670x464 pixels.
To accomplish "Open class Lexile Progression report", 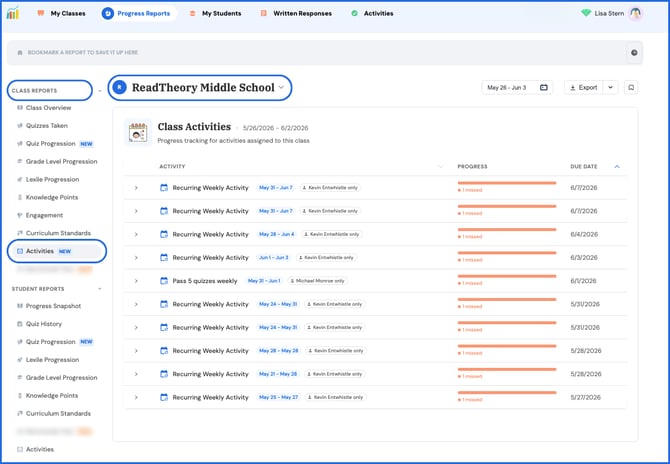I will tap(52, 179).
